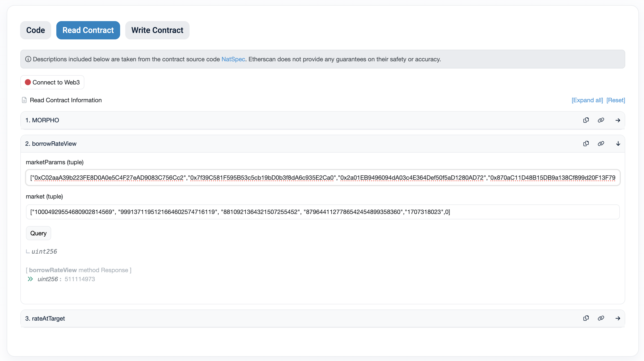Screen dimensions: 644x361
Task: Open the NatSpec link
Action: tap(233, 59)
